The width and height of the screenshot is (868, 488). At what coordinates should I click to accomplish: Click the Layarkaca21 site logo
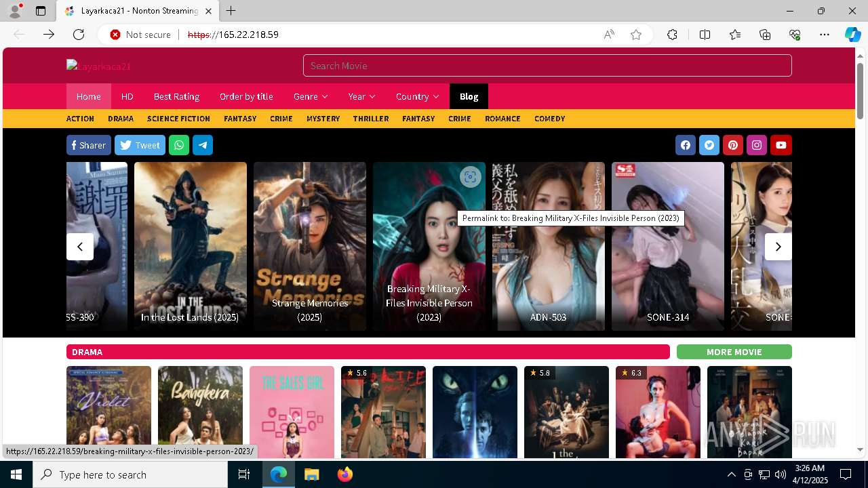click(99, 66)
